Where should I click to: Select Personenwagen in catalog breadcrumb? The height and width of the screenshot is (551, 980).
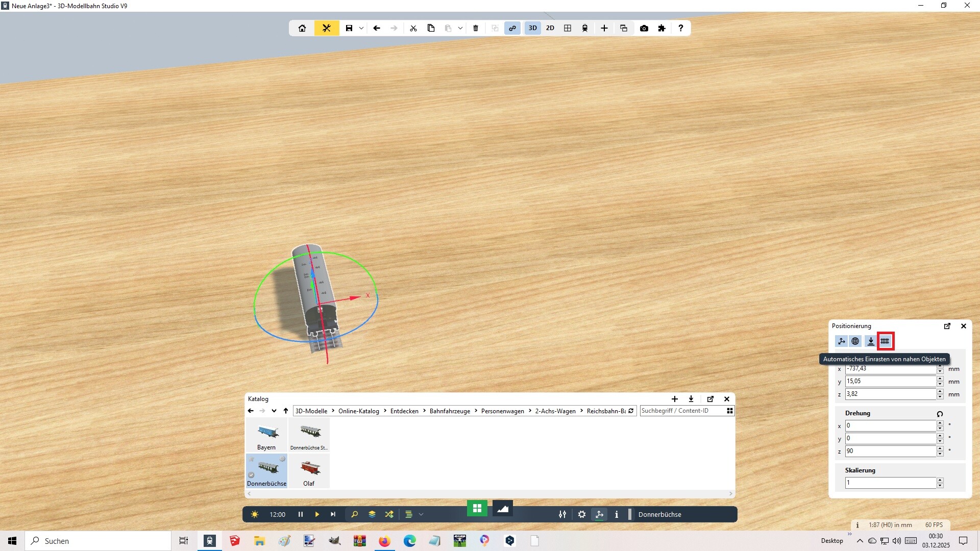(502, 411)
